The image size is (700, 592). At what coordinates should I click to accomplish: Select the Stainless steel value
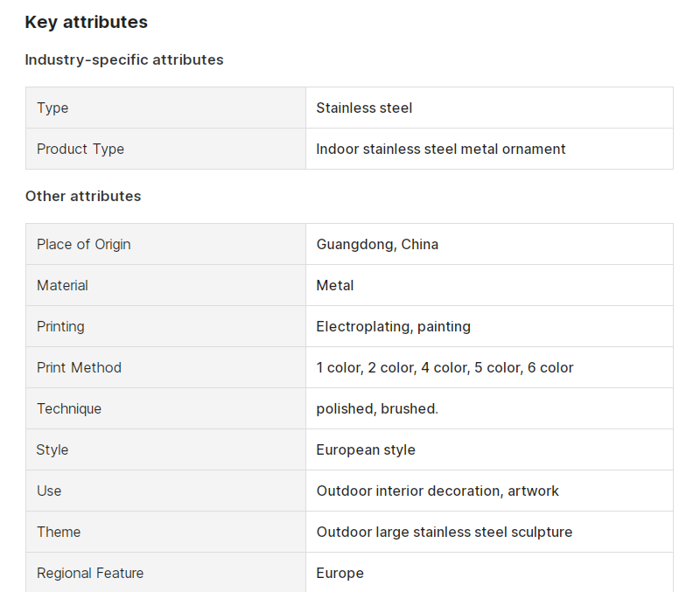tap(364, 108)
